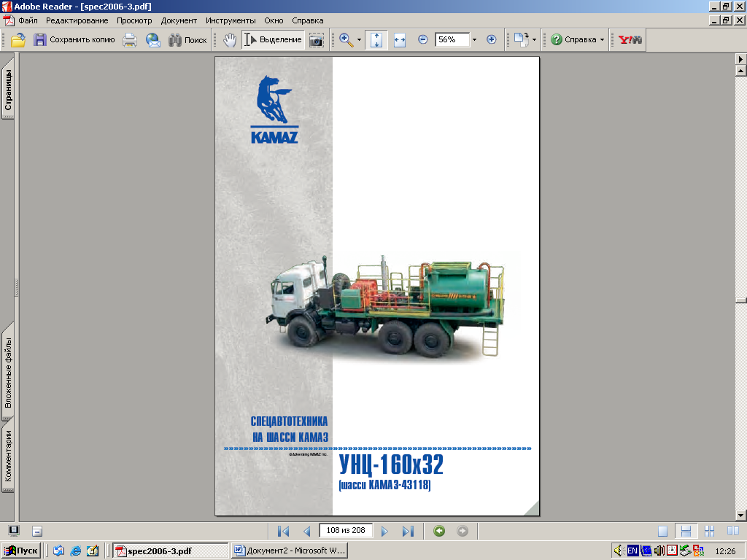Image resolution: width=747 pixels, height=560 pixels.
Task: Switch to Continuous page layout
Action: click(686, 531)
